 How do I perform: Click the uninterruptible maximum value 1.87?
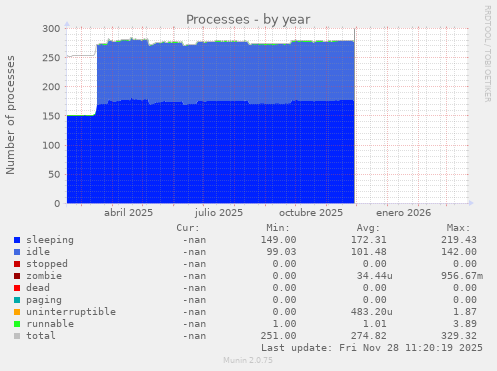pos(465,312)
